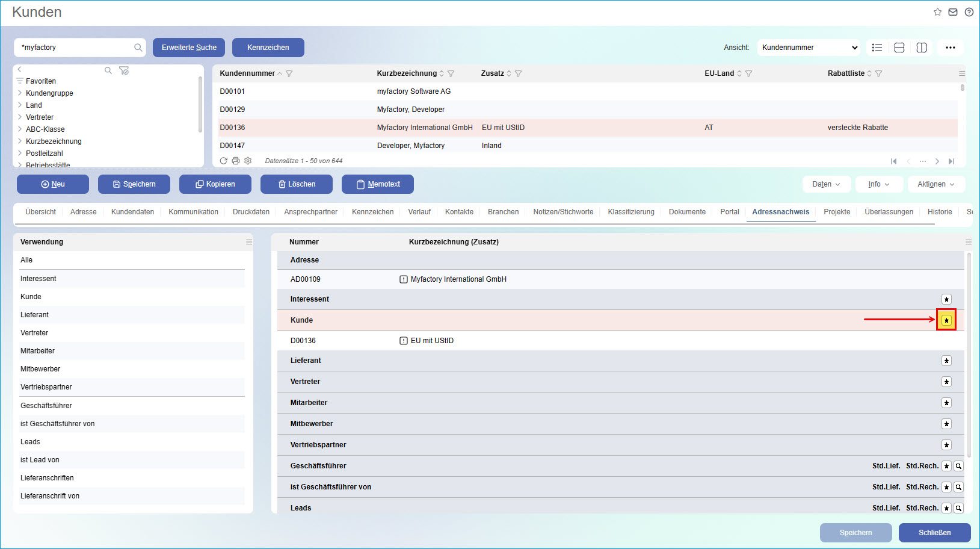
Task: Click the search field containing *myfactory
Action: click(75, 48)
